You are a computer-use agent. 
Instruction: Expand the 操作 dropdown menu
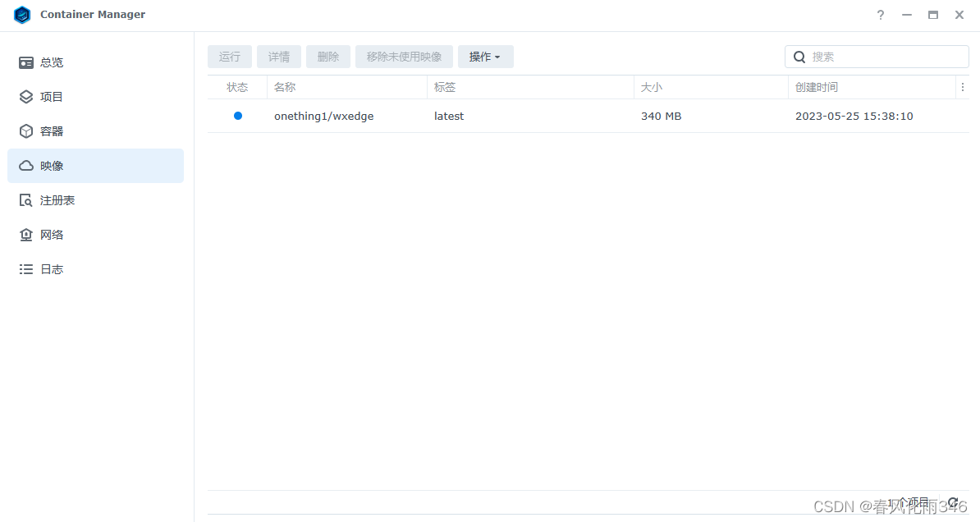coord(485,57)
